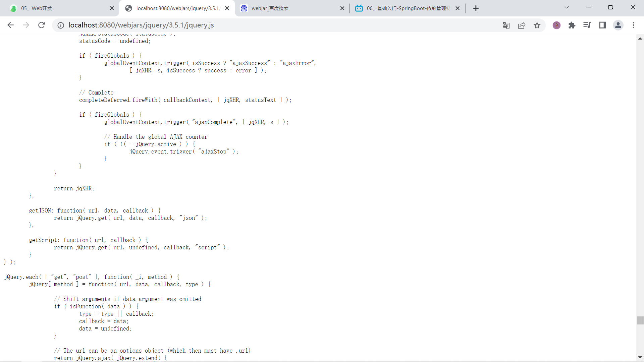
Task: Close the SpringBoot 依赖管理 tab
Action: point(458,8)
